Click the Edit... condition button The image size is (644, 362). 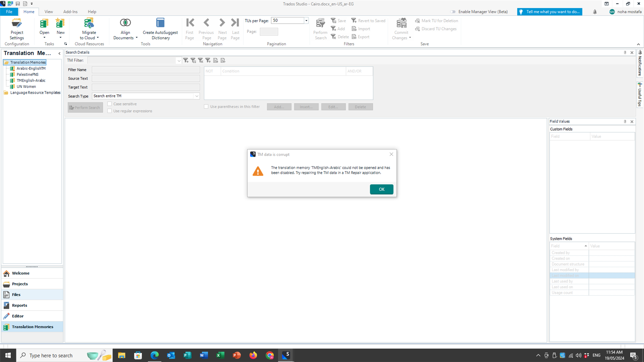point(333,107)
